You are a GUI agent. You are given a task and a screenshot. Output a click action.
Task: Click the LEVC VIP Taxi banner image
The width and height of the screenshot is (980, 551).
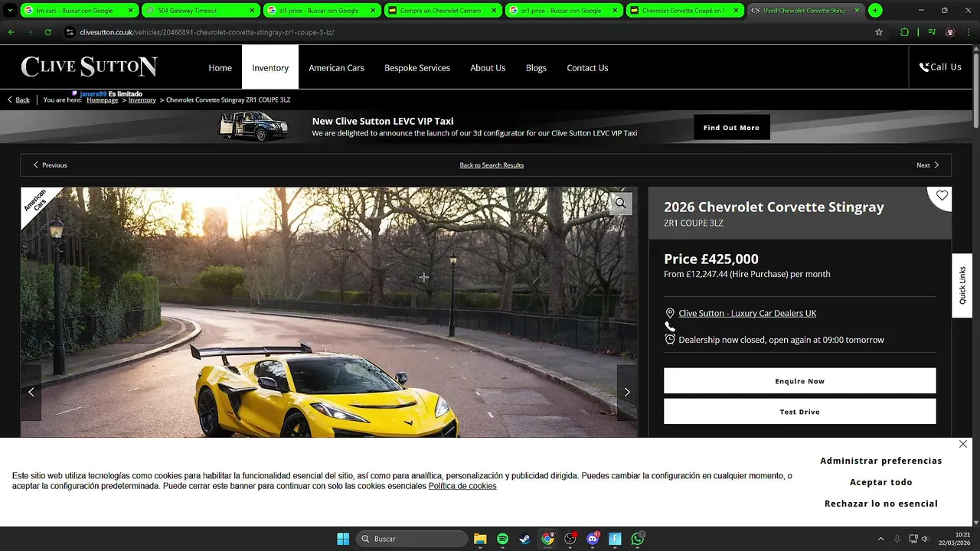[253, 126]
